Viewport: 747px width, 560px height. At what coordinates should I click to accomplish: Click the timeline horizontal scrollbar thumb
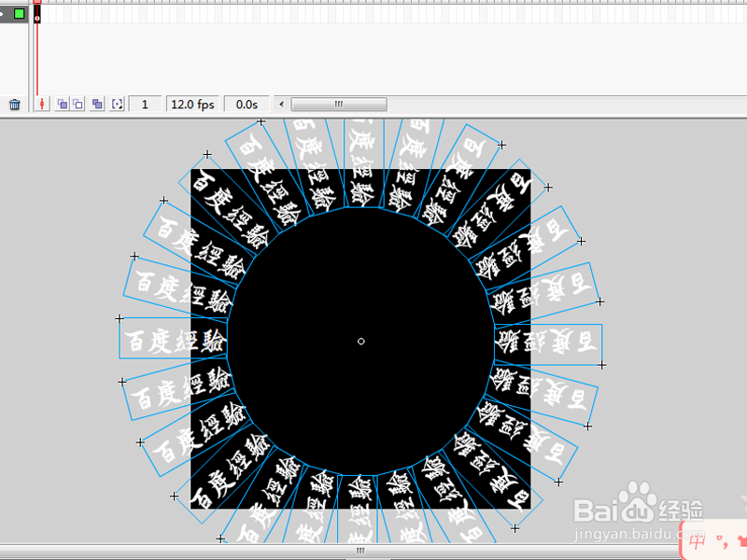[x=339, y=104]
